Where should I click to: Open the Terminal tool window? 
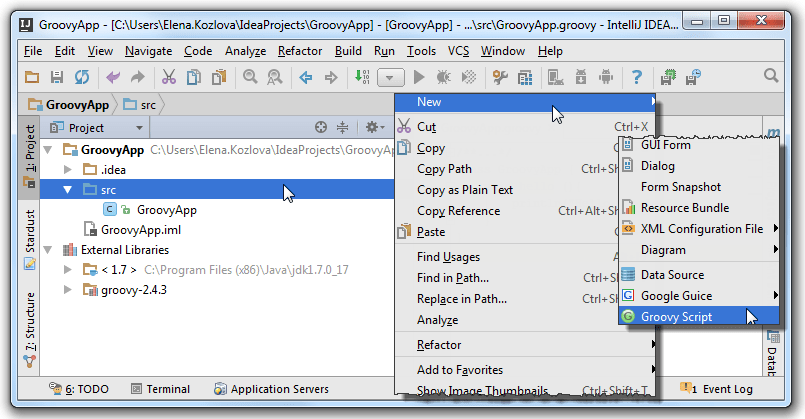(x=161, y=389)
